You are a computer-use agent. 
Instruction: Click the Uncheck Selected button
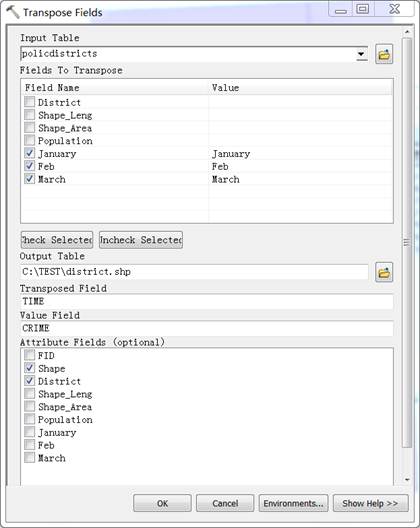pos(141,240)
